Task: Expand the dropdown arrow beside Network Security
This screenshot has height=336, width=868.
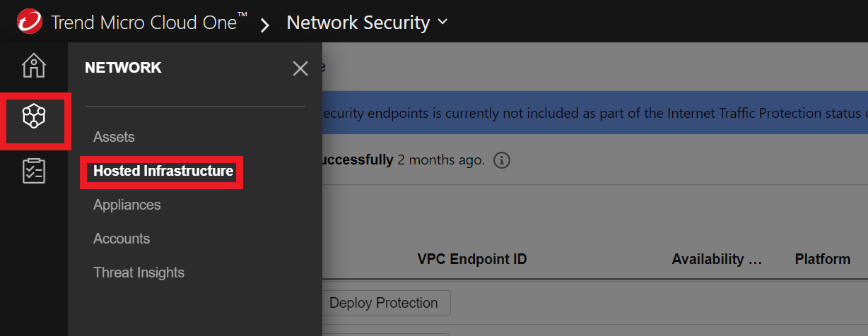Action: click(x=443, y=22)
